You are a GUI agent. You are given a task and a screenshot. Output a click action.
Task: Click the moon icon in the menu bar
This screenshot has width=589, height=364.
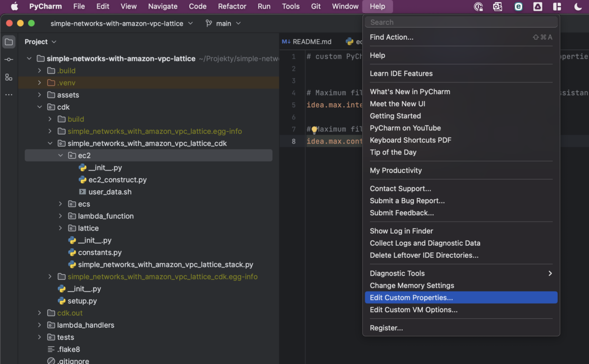pos(578,7)
